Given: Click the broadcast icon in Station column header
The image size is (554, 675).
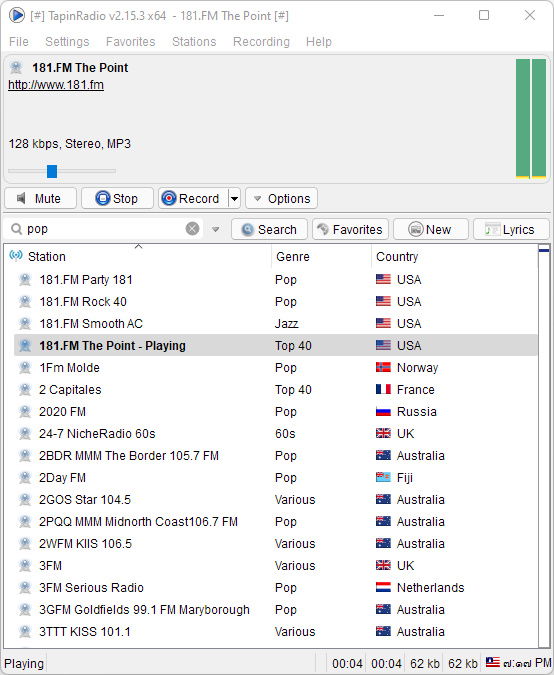Looking at the screenshot, I should [16, 256].
